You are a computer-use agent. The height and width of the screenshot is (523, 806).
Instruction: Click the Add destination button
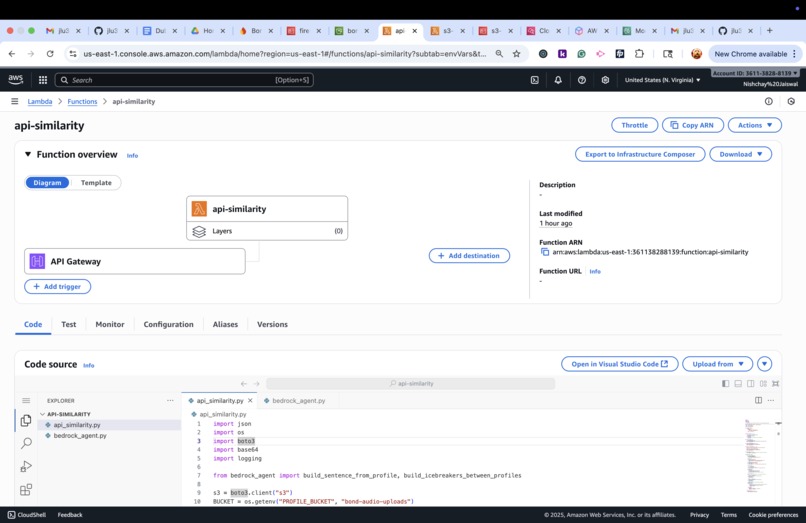tap(469, 256)
